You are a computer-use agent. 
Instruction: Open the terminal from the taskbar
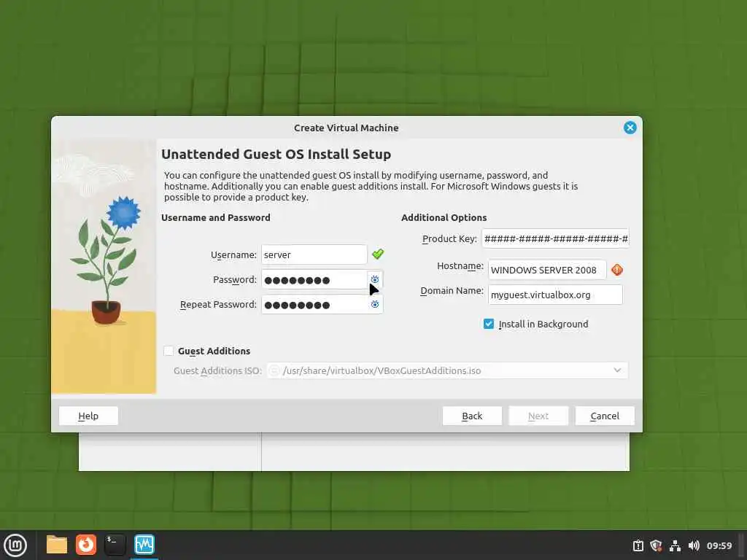click(115, 545)
